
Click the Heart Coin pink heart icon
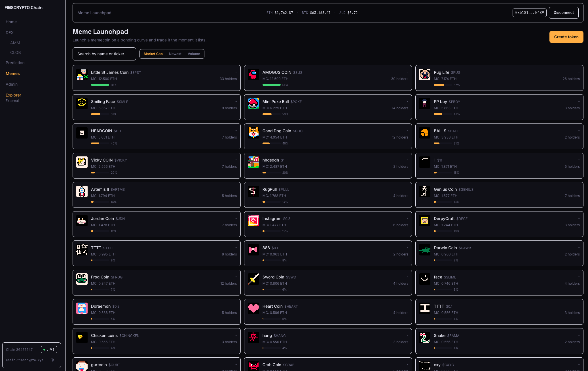pyautogui.click(x=253, y=308)
